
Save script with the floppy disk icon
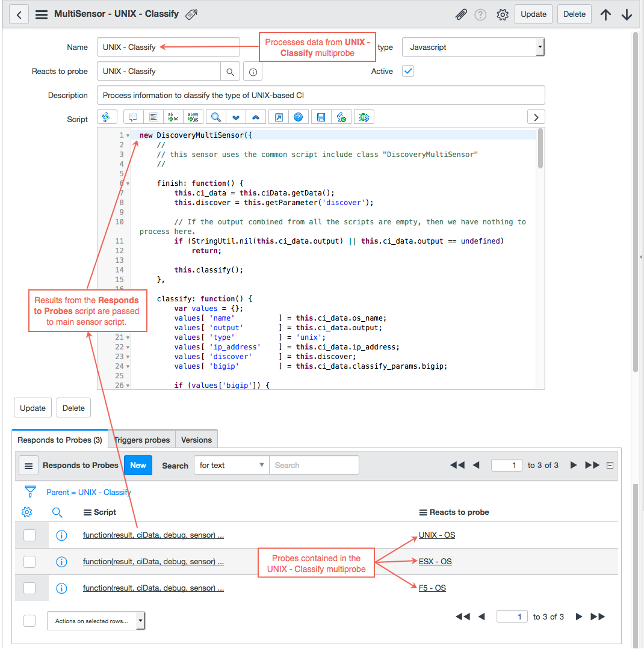321,117
